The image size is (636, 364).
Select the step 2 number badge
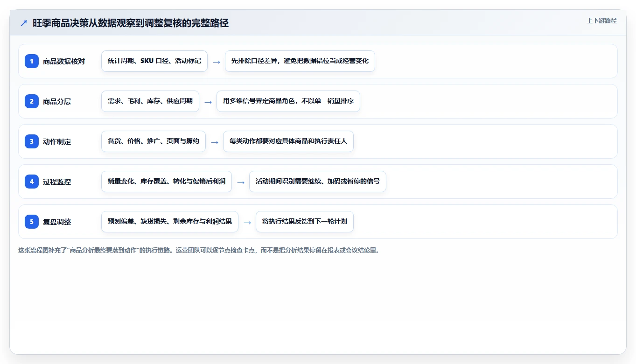[32, 101]
